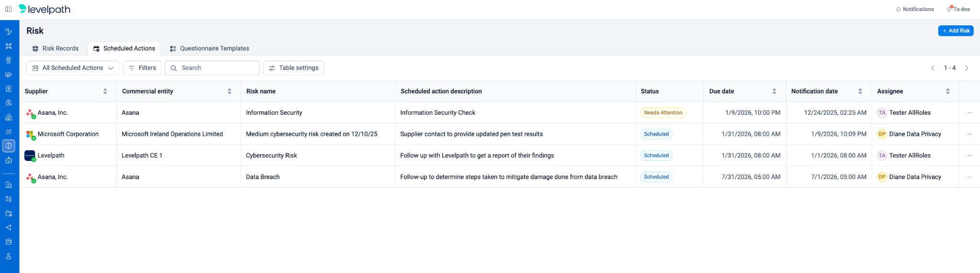Image resolution: width=980 pixels, height=273 pixels.
Task: Go to next page of results
Action: pyautogui.click(x=967, y=68)
